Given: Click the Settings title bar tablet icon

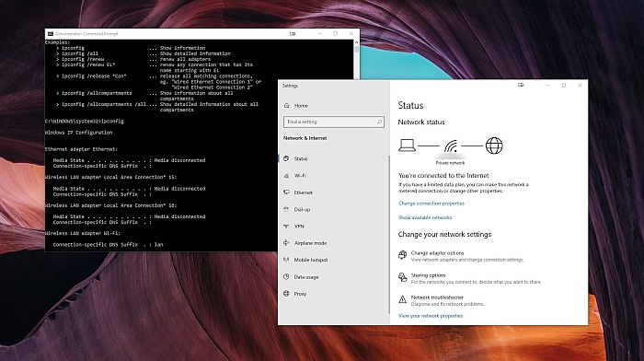Looking at the screenshot, I should [x=521, y=85].
